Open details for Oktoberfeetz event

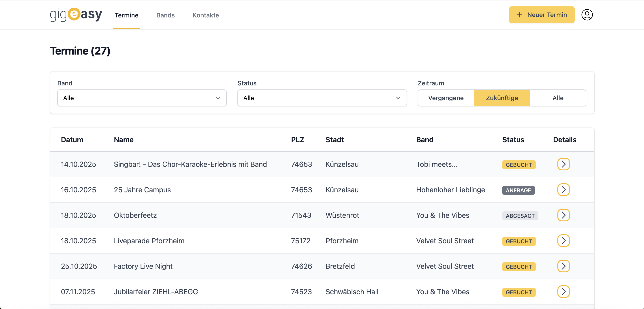click(563, 215)
